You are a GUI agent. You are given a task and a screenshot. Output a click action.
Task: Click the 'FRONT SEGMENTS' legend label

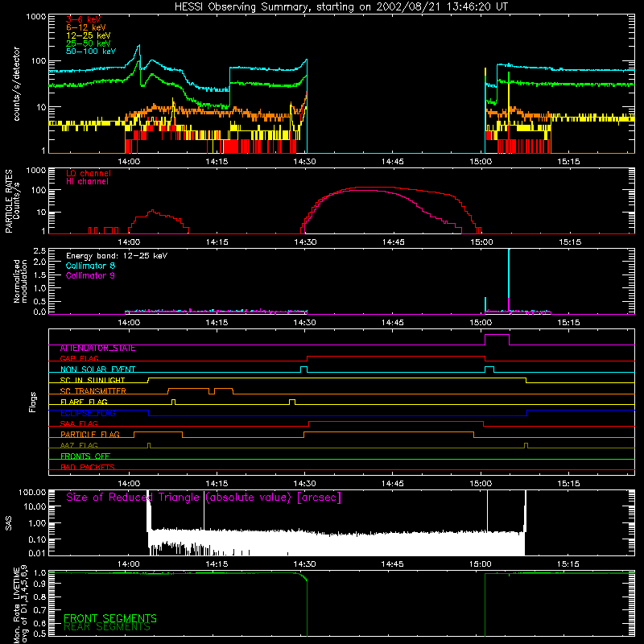110,618
